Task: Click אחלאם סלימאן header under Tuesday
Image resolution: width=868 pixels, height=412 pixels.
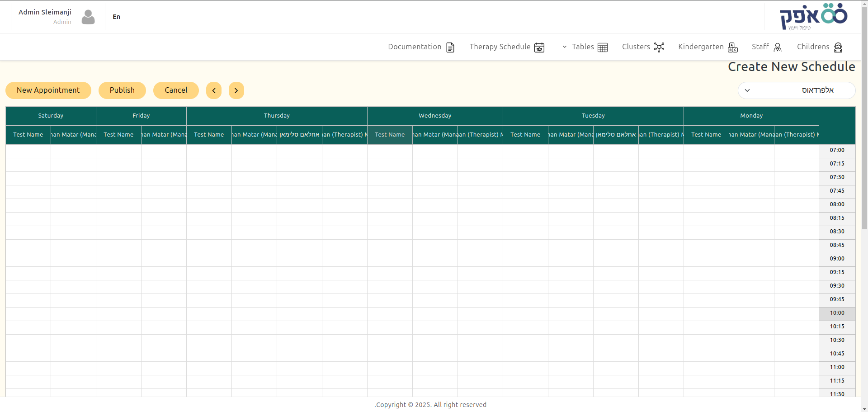Action: tap(616, 135)
